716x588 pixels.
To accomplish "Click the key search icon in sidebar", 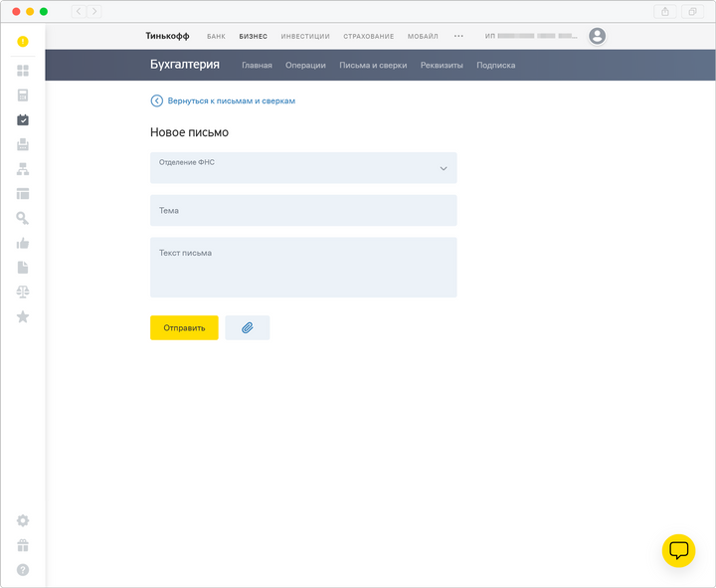I will [x=23, y=219].
